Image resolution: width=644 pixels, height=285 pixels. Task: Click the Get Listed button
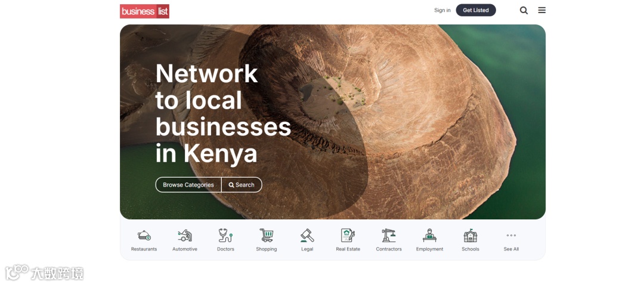[476, 10]
